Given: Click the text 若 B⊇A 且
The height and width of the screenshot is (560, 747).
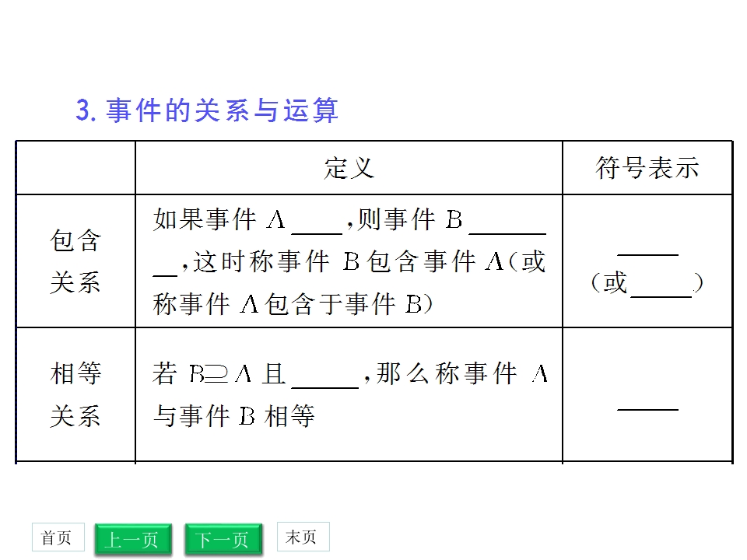Looking at the screenshot, I should coord(219,374).
